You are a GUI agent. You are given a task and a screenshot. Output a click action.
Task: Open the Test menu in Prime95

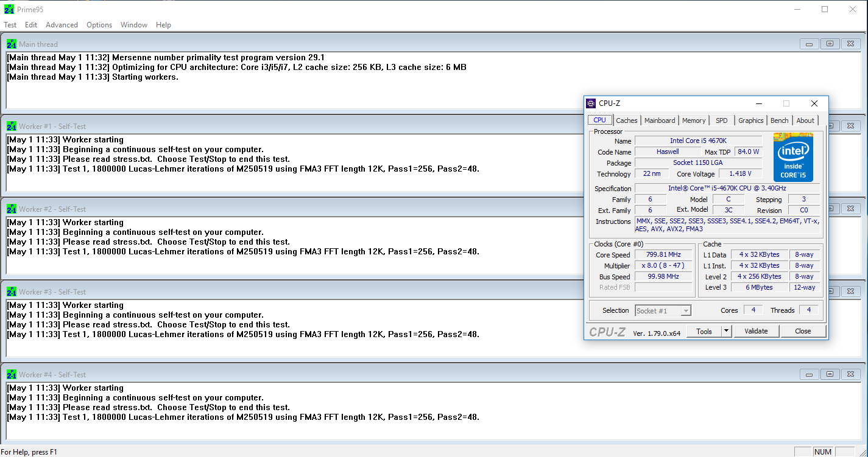pos(10,25)
